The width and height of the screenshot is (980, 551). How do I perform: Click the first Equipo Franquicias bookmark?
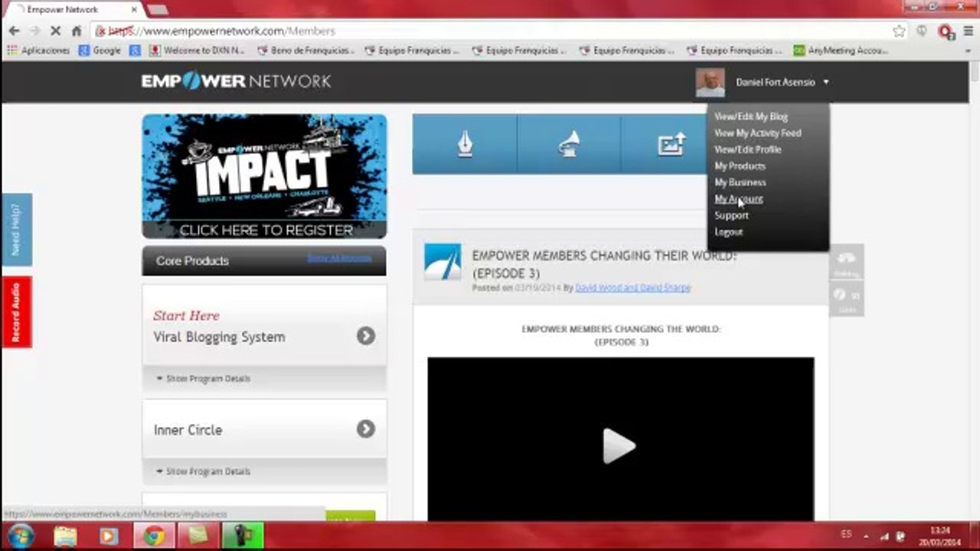pyautogui.click(x=412, y=51)
